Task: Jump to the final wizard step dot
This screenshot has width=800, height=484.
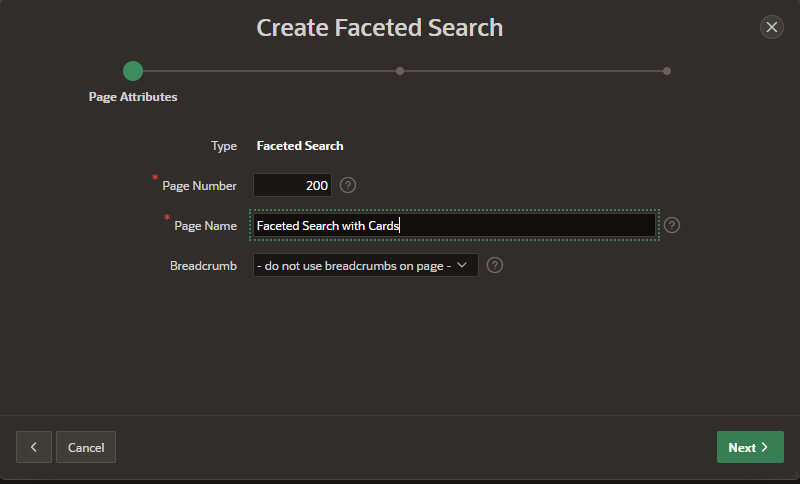Action: tap(667, 71)
